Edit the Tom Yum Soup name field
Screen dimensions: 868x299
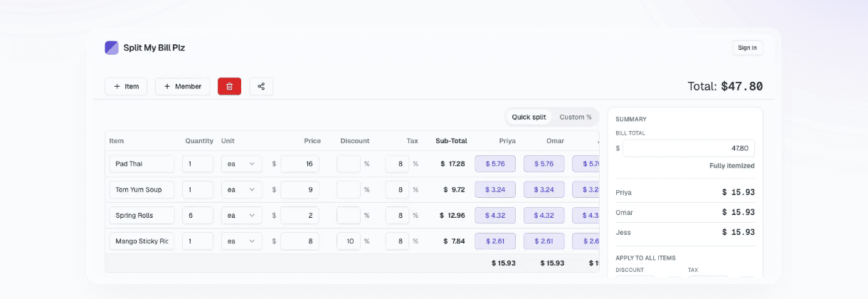[x=142, y=189]
